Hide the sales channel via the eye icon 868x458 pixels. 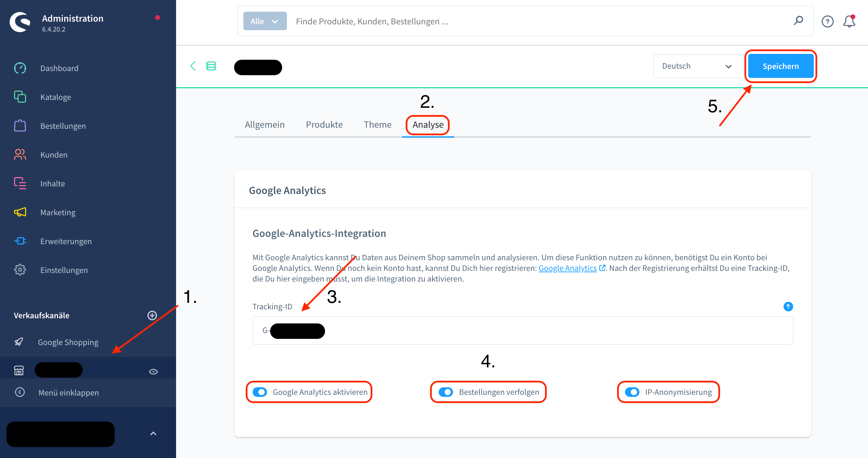[153, 371]
